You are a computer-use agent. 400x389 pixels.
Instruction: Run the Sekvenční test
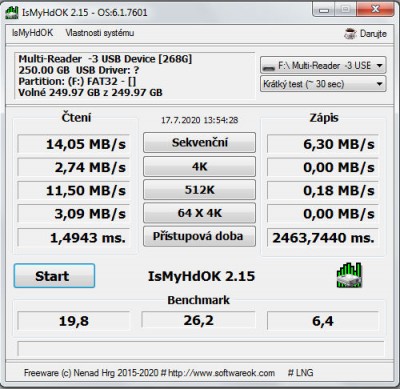click(199, 143)
